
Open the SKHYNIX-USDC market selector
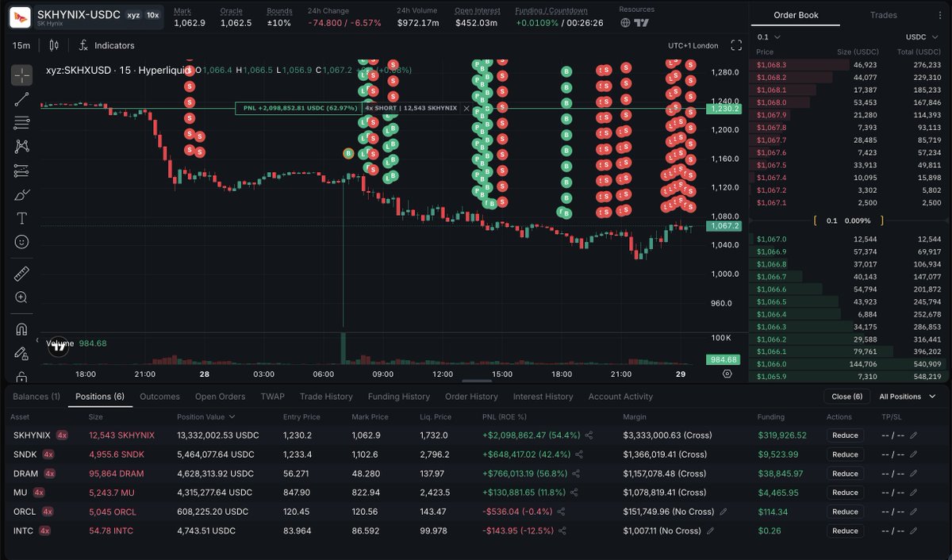[x=86, y=18]
